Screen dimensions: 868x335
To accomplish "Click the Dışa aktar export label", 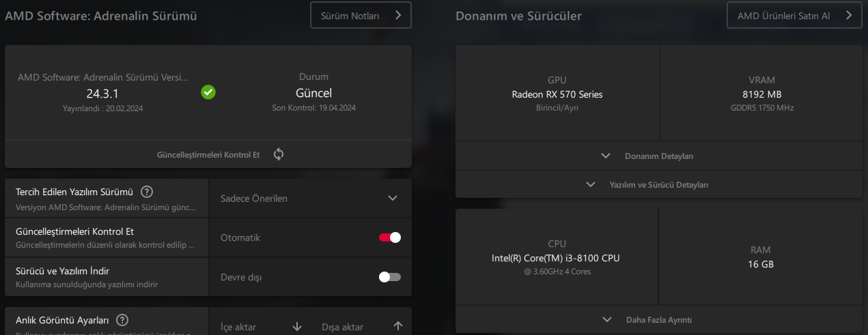I will pos(342,327).
